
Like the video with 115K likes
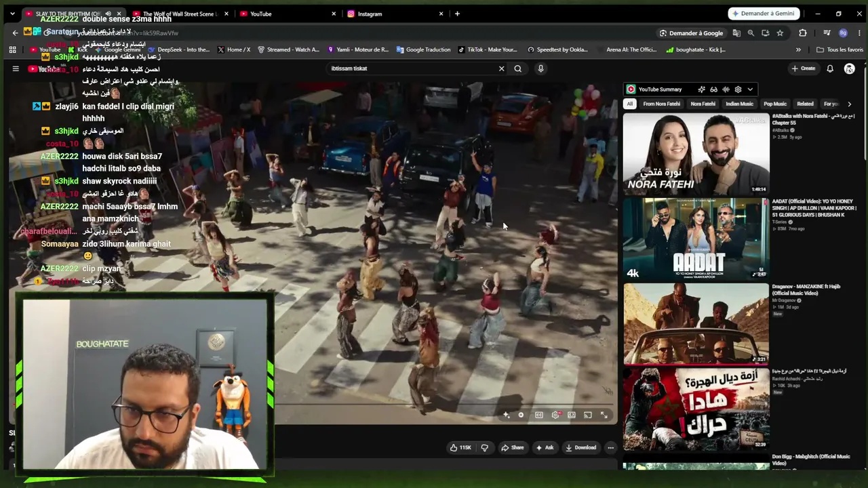point(460,447)
